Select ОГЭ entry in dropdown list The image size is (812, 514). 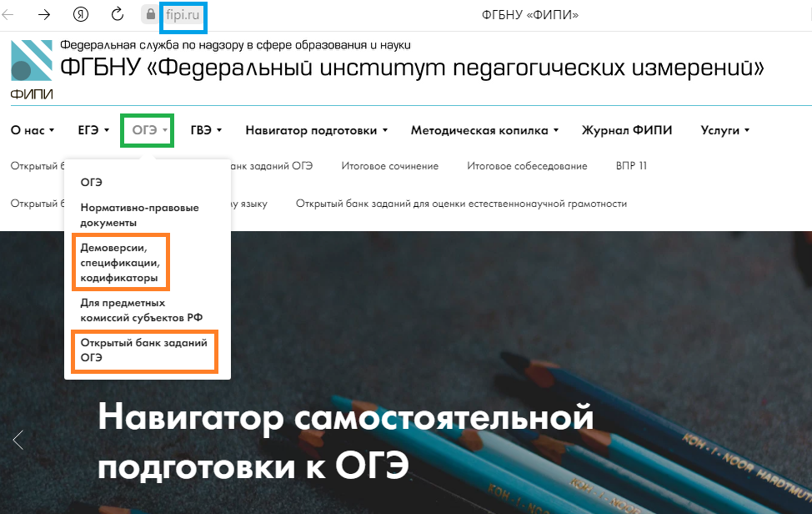pyautogui.click(x=91, y=183)
